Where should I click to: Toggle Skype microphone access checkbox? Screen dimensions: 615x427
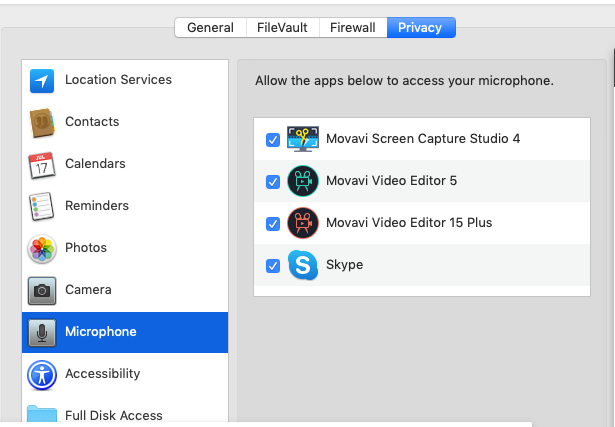pyautogui.click(x=273, y=265)
